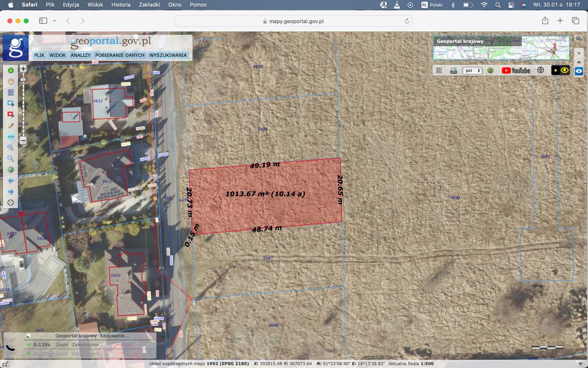Open the green question mark help
588x368 pixels.
tap(490, 71)
